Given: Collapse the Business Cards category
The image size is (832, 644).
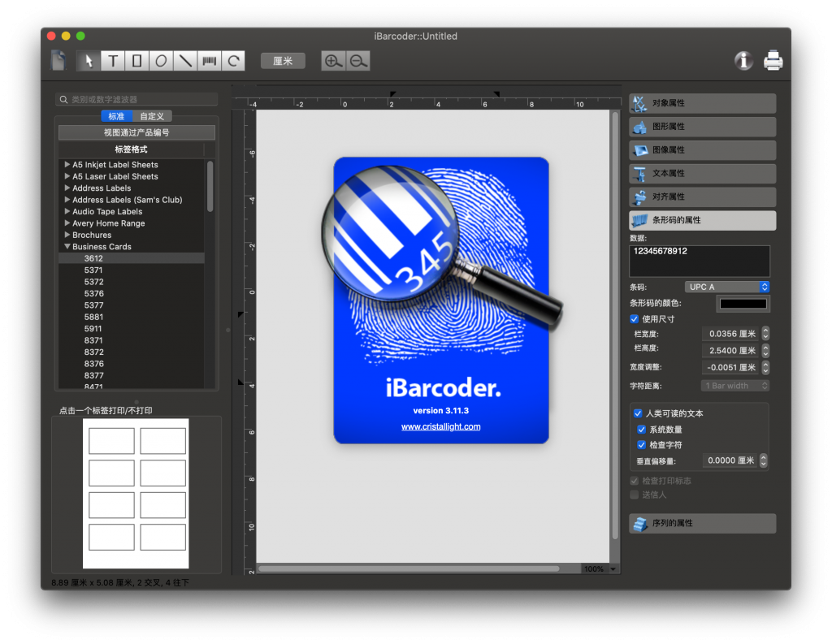Looking at the screenshot, I should (67, 246).
